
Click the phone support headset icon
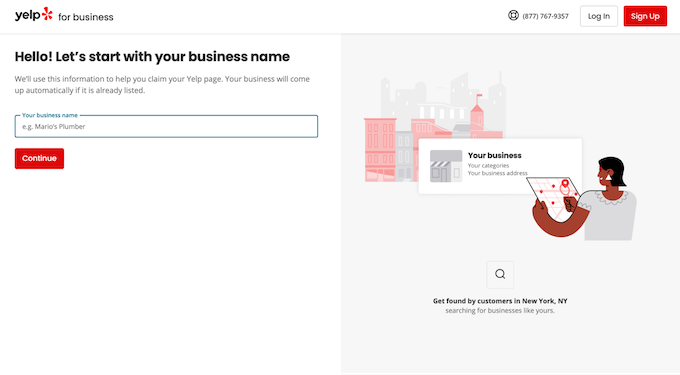513,16
